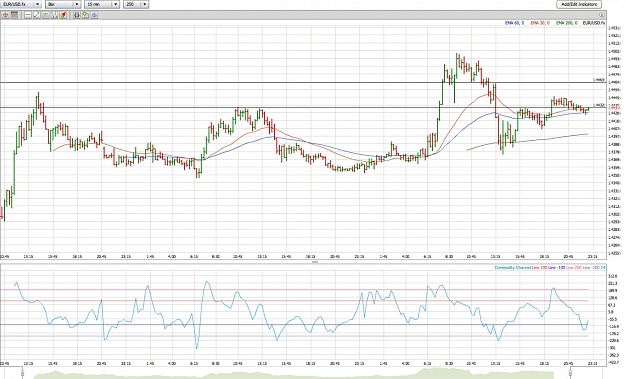Click the EMA 60 legend label

coord(514,23)
